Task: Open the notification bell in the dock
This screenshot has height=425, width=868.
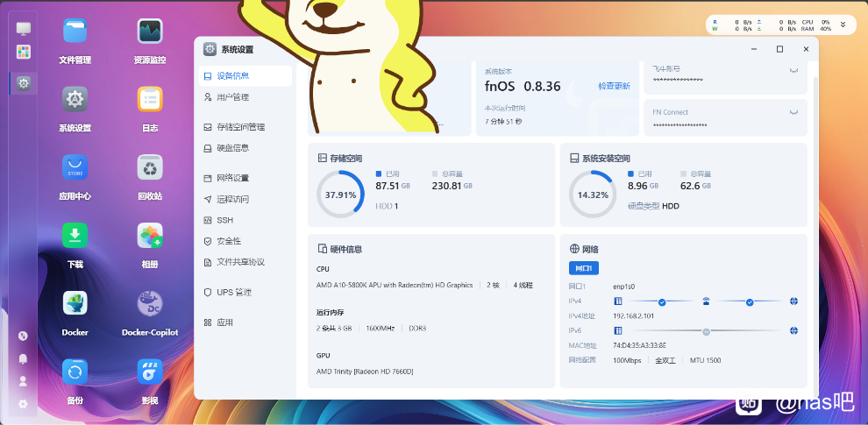Action: click(23, 358)
